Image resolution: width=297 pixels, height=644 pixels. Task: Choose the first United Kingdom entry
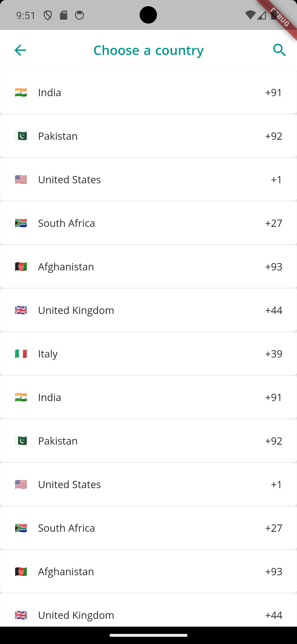pyautogui.click(x=148, y=310)
